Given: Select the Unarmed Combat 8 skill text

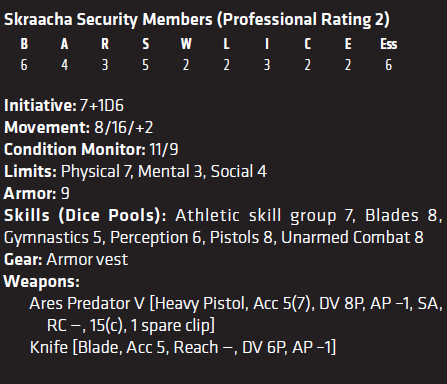Looking at the screenshot, I should (x=352, y=238).
